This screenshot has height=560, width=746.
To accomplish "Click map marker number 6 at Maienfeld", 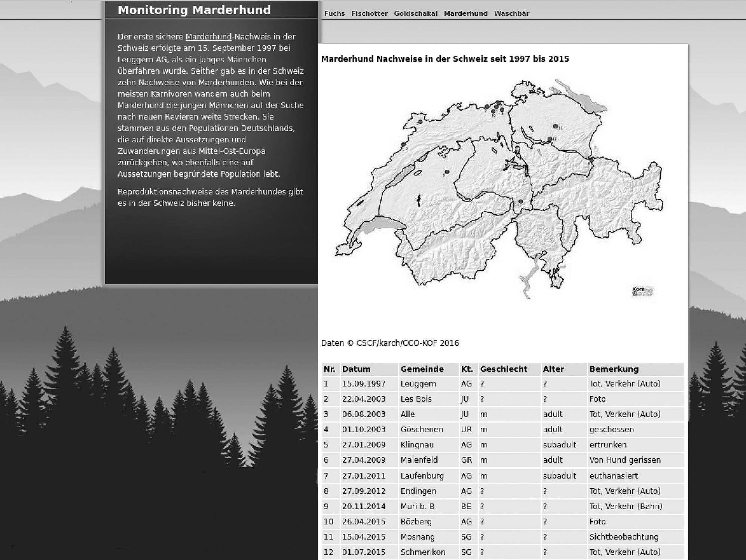I will (x=591, y=160).
